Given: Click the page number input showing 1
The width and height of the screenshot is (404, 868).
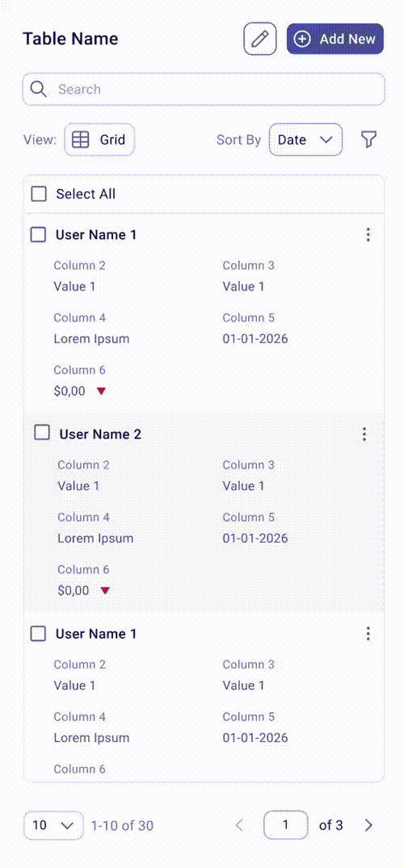Looking at the screenshot, I should pyautogui.click(x=285, y=825).
